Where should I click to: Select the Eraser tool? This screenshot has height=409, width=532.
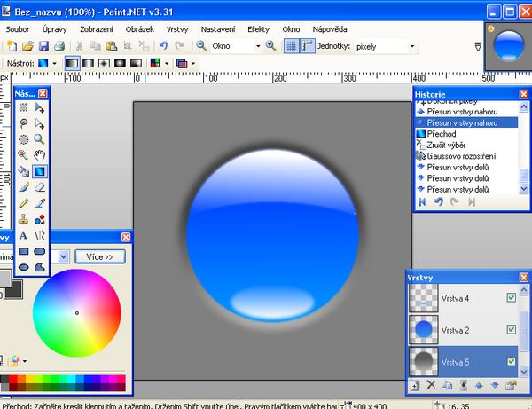[40, 187]
